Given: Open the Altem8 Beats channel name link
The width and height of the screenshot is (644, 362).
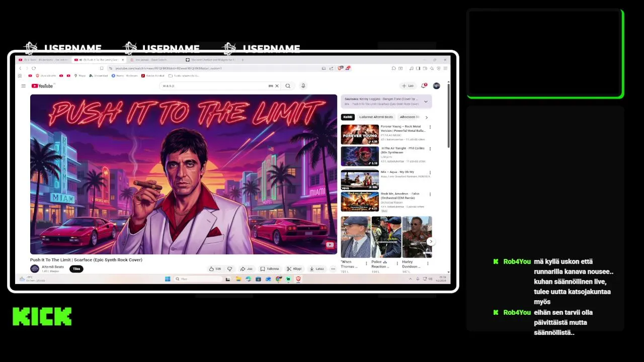Looking at the screenshot, I should [x=53, y=267].
